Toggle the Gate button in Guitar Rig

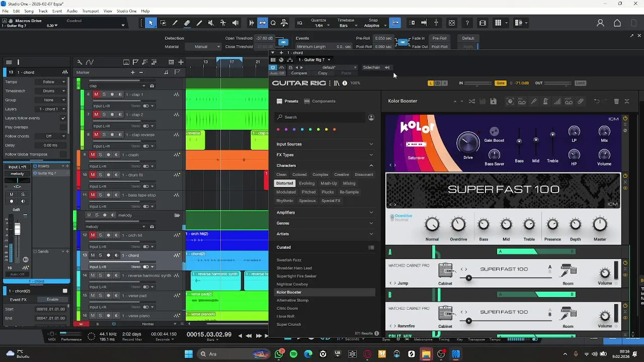[500, 83]
